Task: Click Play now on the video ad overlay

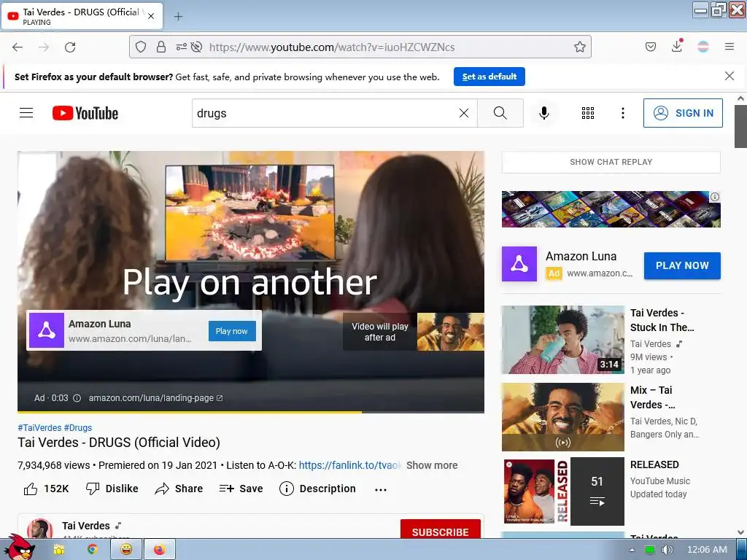Action: pos(232,331)
